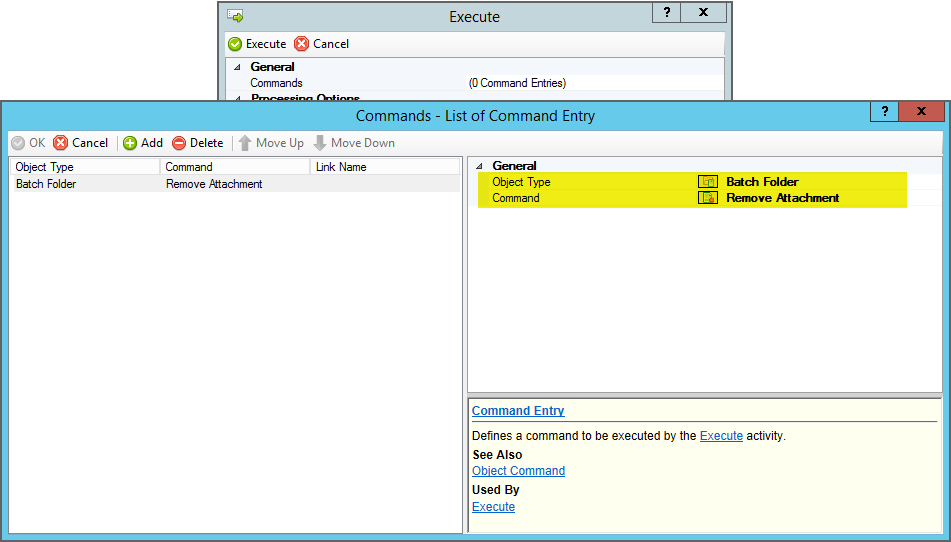The height and width of the screenshot is (542, 951).
Task: Click the Object Type column header
Action: point(85,167)
